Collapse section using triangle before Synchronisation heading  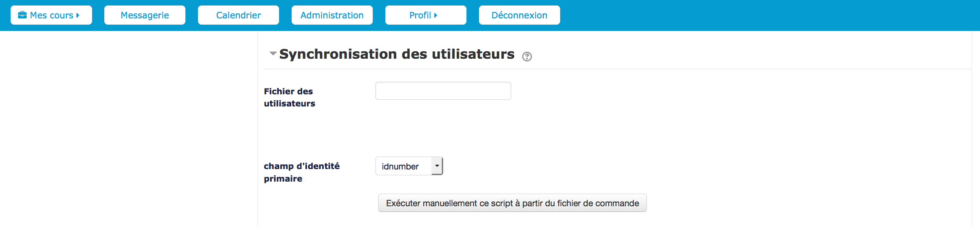[x=273, y=53]
